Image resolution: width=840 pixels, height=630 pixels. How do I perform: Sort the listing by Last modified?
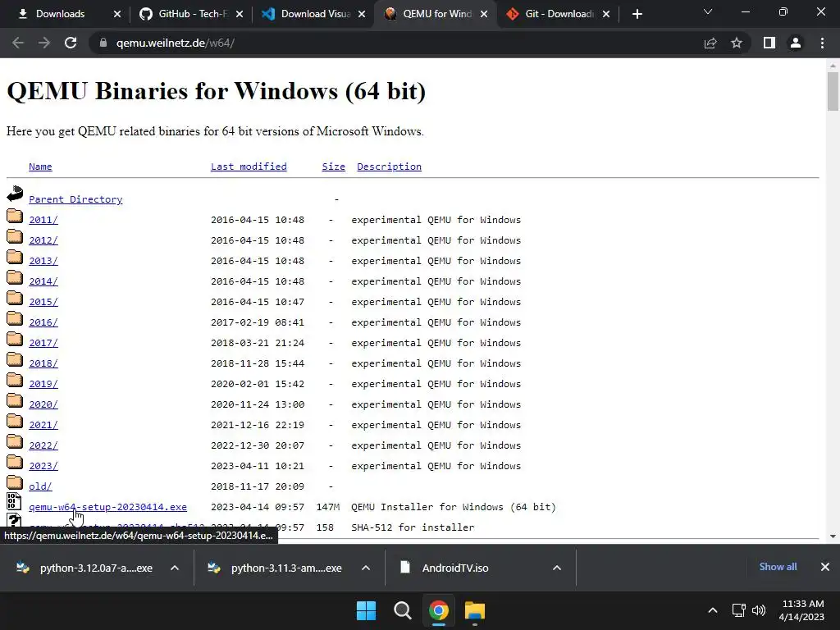249,167
